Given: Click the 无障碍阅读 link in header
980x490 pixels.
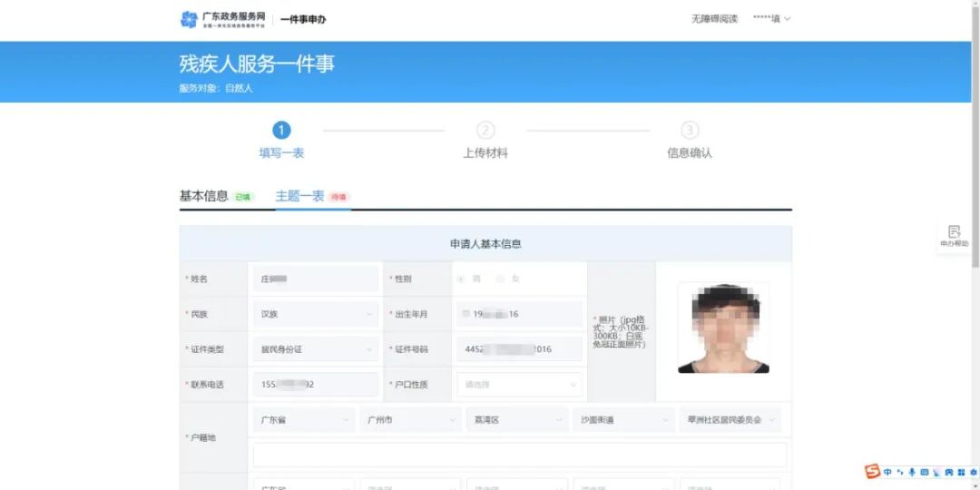Looking at the screenshot, I should click(714, 19).
